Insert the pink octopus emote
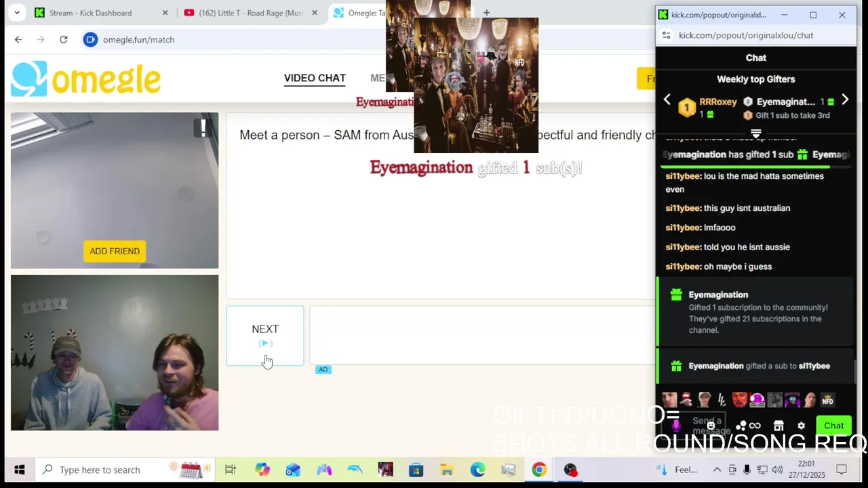This screenshot has height=488, width=868. pos(757,400)
